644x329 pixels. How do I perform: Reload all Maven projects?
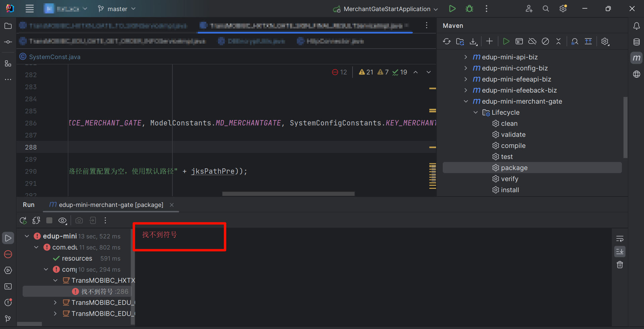(446, 41)
